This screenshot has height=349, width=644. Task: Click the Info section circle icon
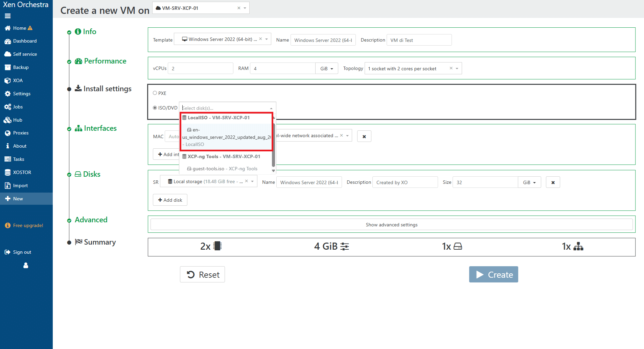(x=78, y=31)
